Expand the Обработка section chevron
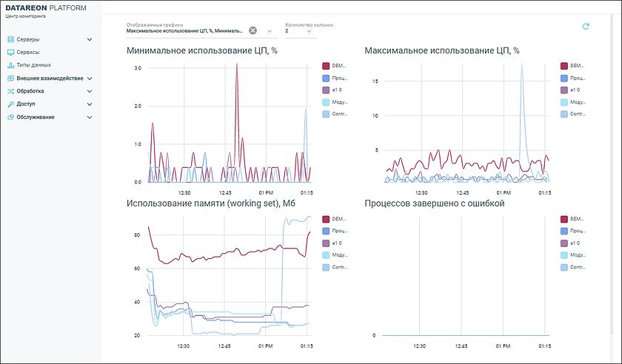This screenshot has height=364, width=622. (90, 91)
